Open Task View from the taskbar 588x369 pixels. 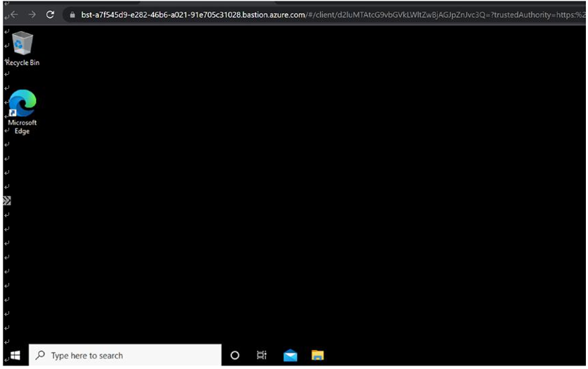point(262,355)
